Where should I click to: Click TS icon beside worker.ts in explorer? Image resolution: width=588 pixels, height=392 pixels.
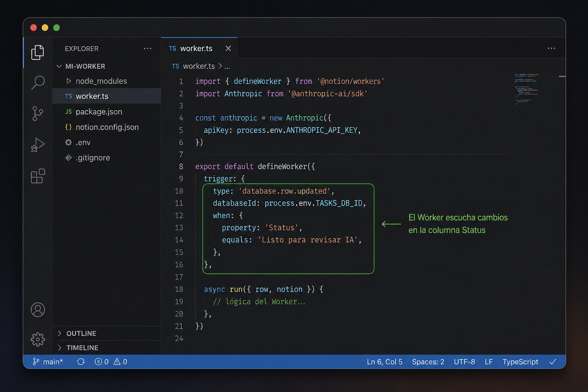tap(69, 96)
